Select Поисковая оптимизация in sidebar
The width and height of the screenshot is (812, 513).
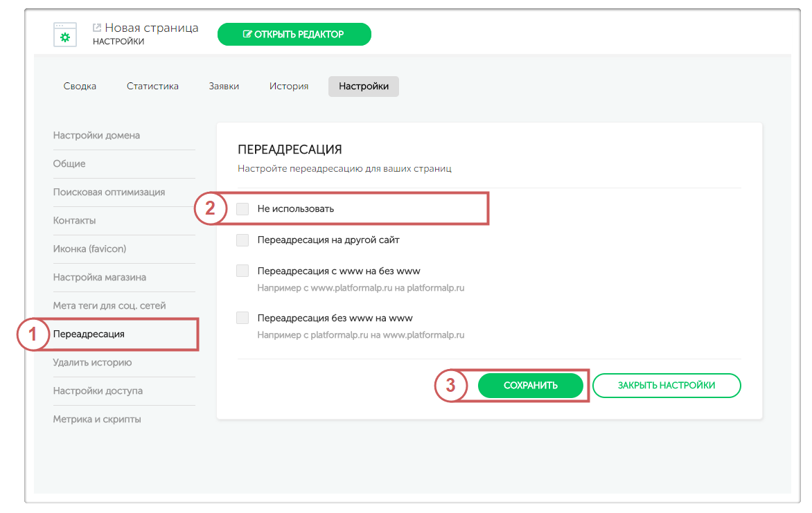pos(109,192)
